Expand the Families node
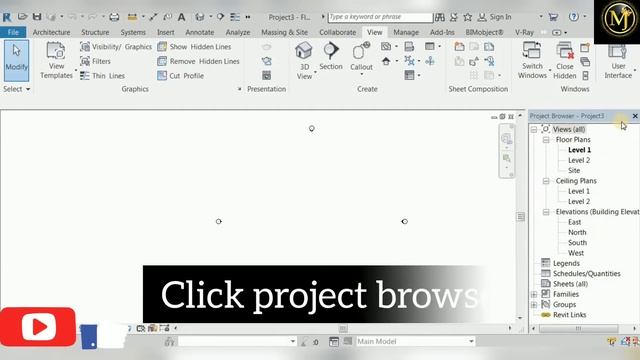This screenshot has width=640, height=360. click(534, 294)
